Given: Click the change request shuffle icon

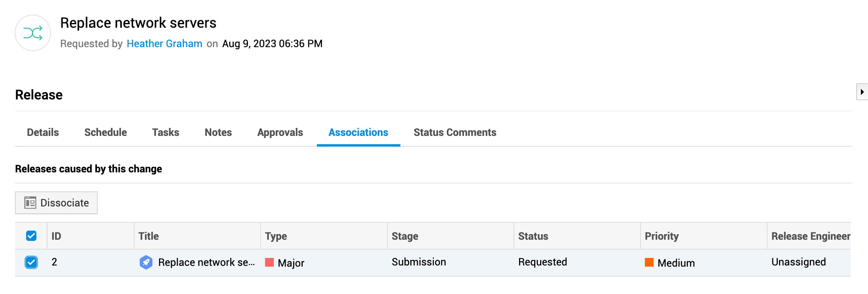Looking at the screenshot, I should (x=33, y=33).
